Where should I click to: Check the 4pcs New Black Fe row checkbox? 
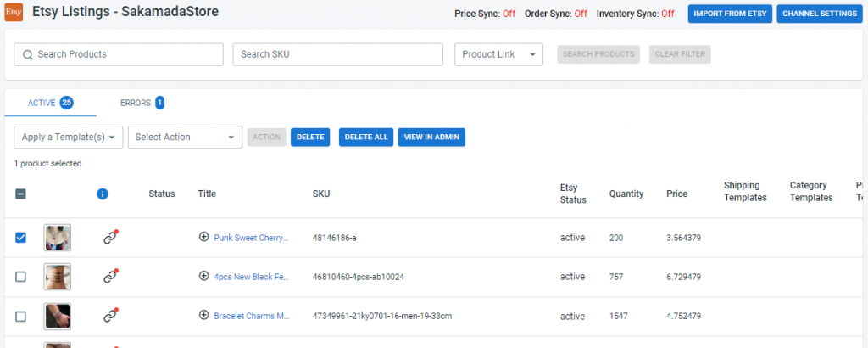[x=20, y=277]
